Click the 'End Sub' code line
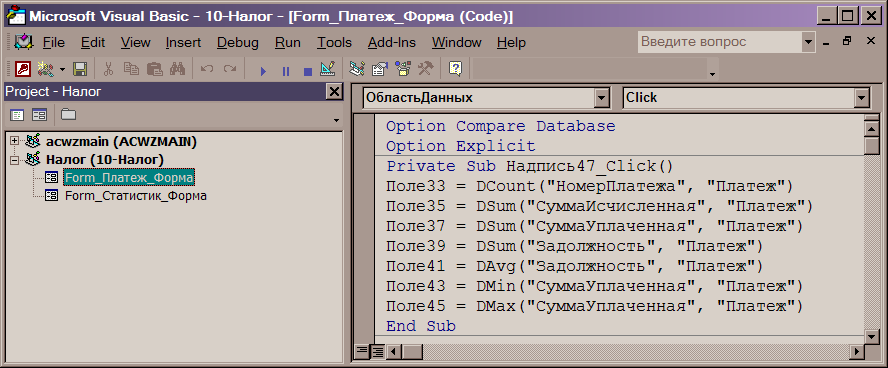 point(421,326)
